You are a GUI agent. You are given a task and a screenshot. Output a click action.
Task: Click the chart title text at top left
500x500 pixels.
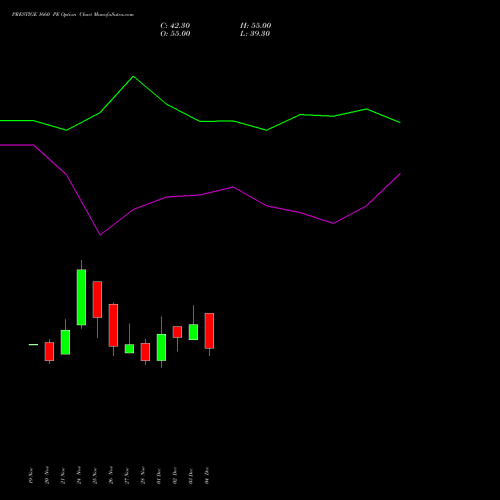pos(73,15)
